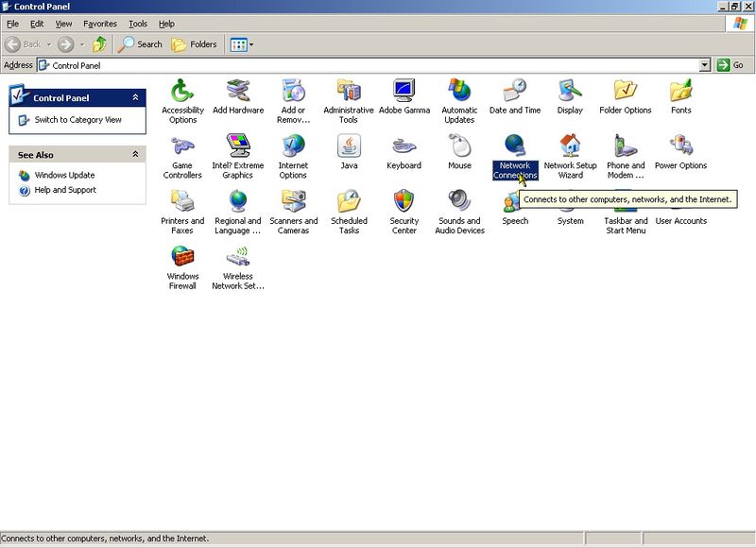Viewport: 756px width, 548px height.
Task: Open Accessibility Options applet
Action: [x=182, y=91]
